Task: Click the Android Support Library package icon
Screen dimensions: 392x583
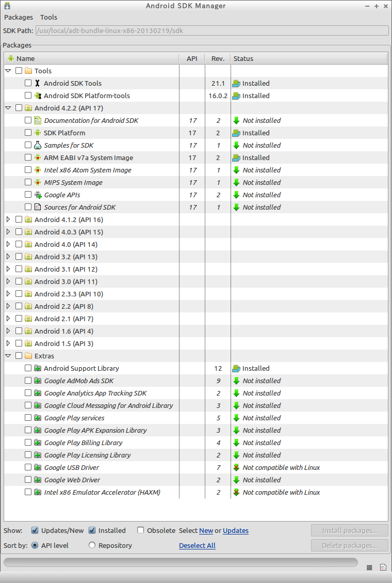Action: (38, 368)
